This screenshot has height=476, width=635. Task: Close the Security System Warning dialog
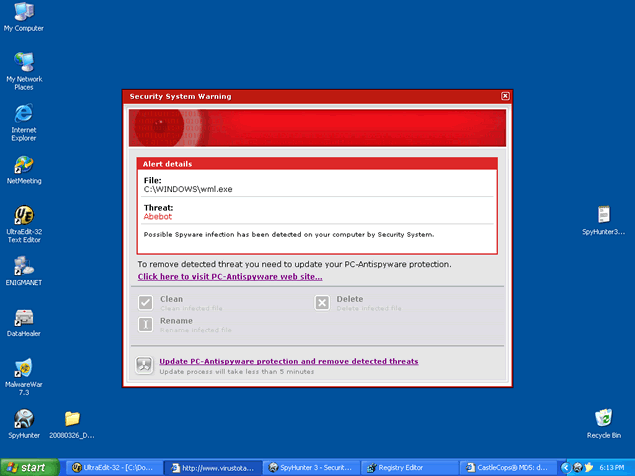pos(505,96)
